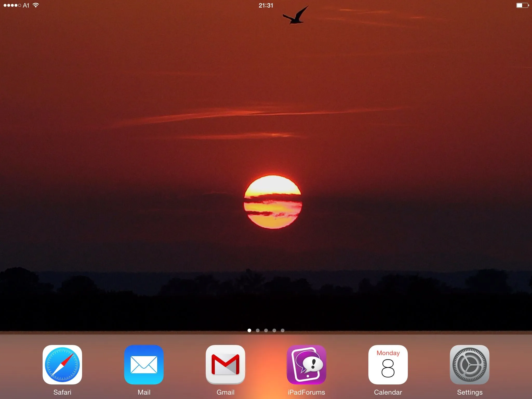Tap the 21:31 clock in status bar
Image resolution: width=532 pixels, height=399 pixels.
click(266, 5)
